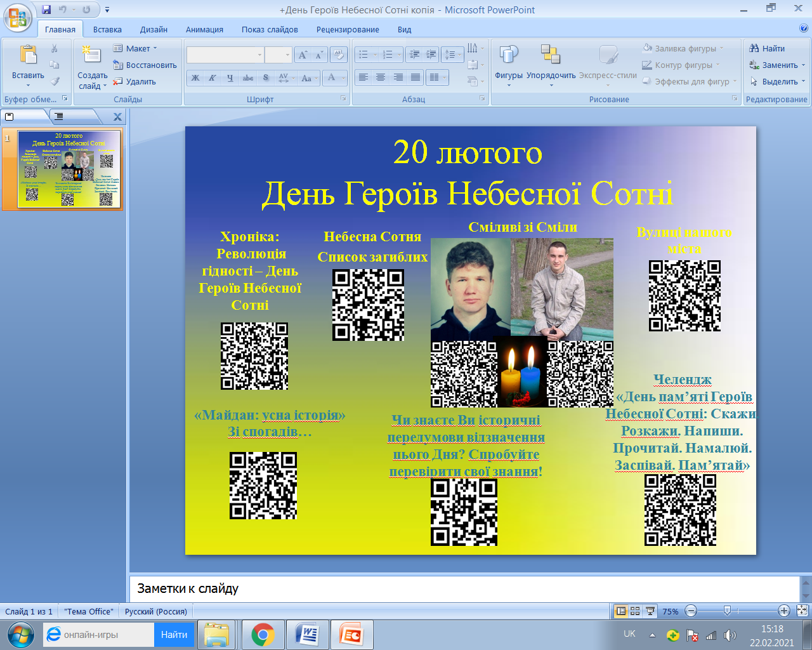812x650 pixels.
Task: Increase font size icon
Action: point(303,55)
